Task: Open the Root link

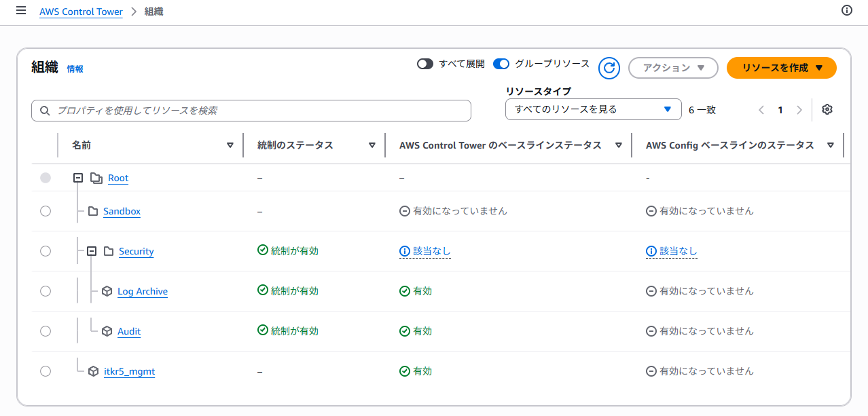Action: [x=118, y=178]
